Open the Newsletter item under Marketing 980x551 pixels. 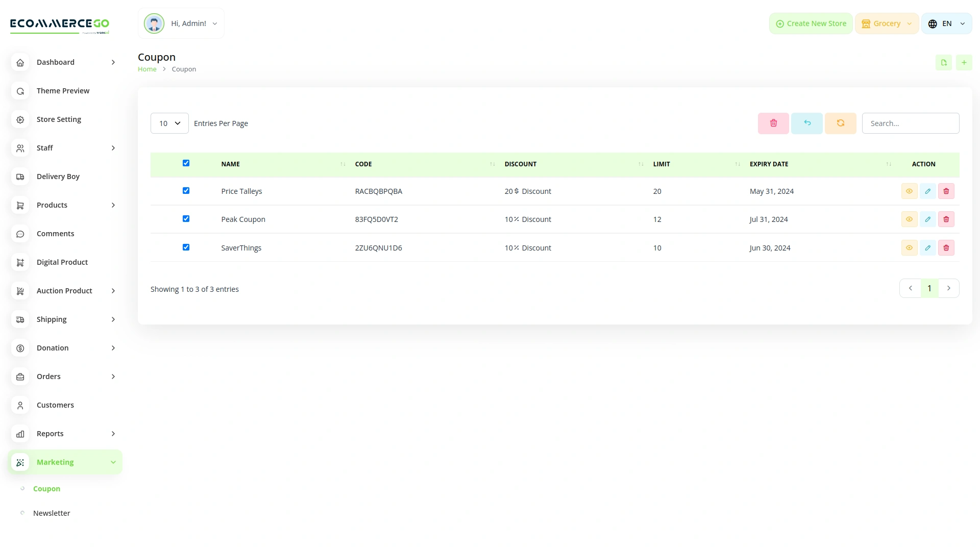pyautogui.click(x=52, y=513)
